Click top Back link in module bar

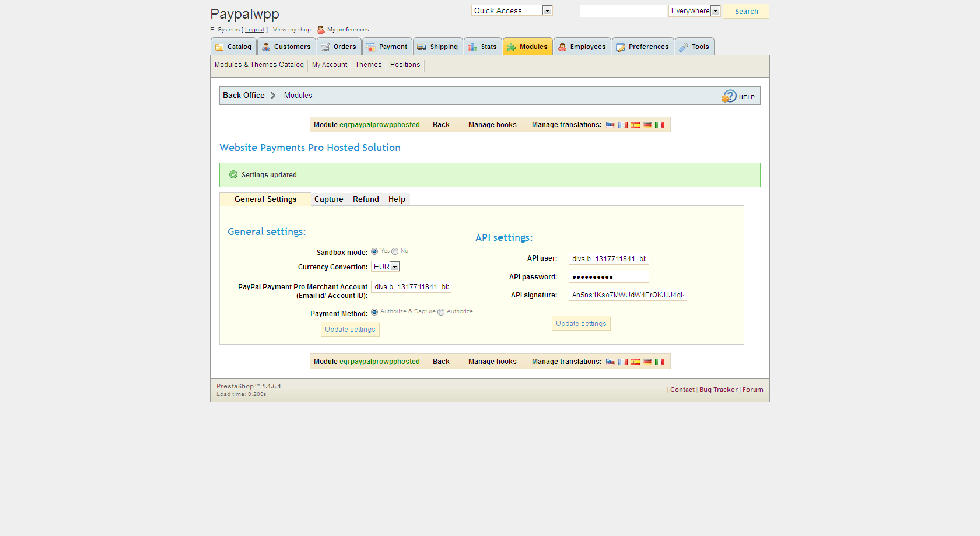[x=441, y=125]
